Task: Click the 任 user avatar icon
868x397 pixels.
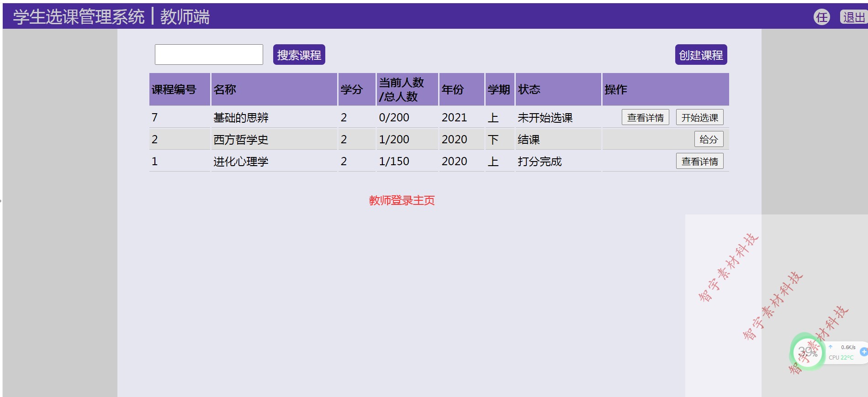Action: pyautogui.click(x=822, y=17)
